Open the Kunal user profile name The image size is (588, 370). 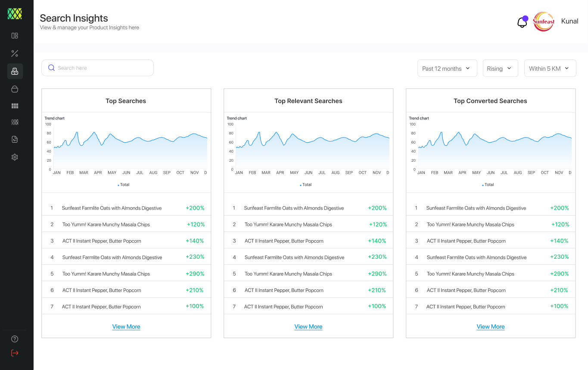click(569, 21)
